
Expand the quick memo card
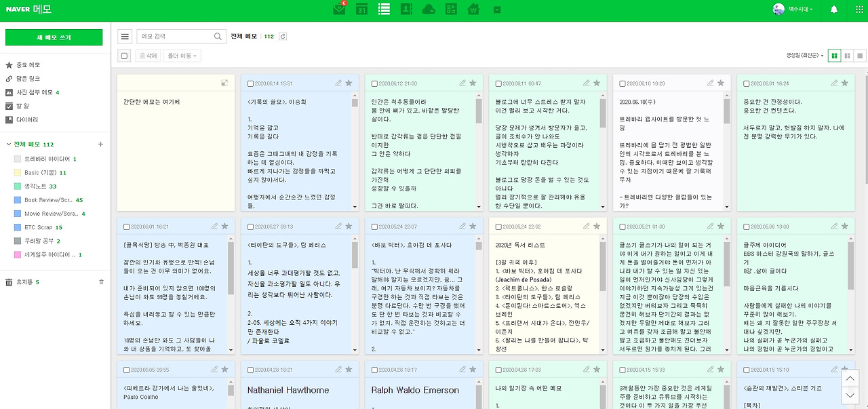coord(224,83)
